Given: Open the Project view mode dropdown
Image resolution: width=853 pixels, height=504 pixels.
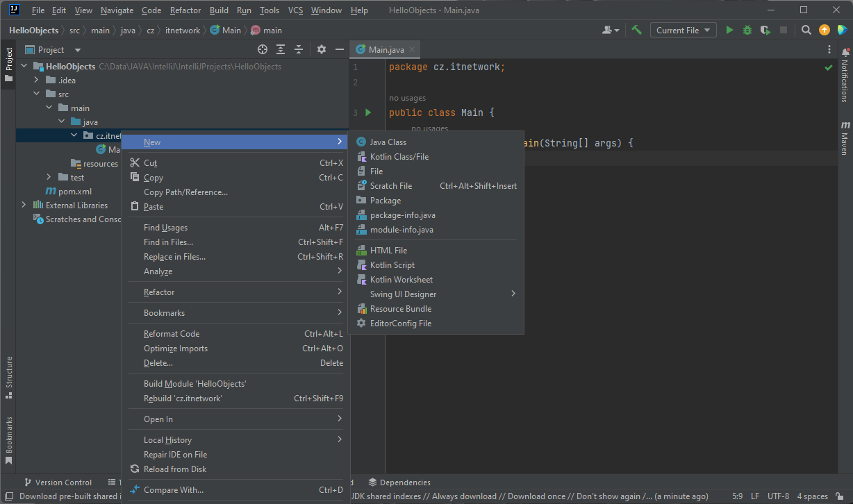Looking at the screenshot, I should coord(78,50).
